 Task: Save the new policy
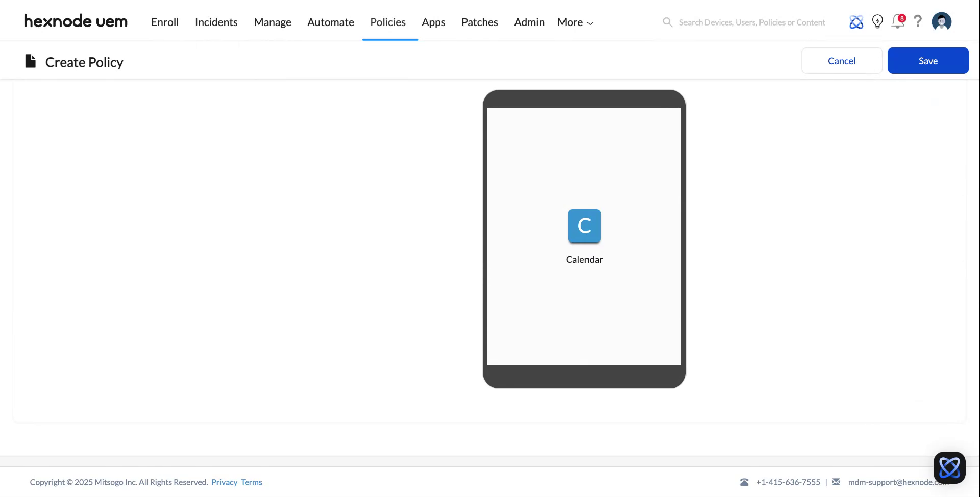click(927, 60)
